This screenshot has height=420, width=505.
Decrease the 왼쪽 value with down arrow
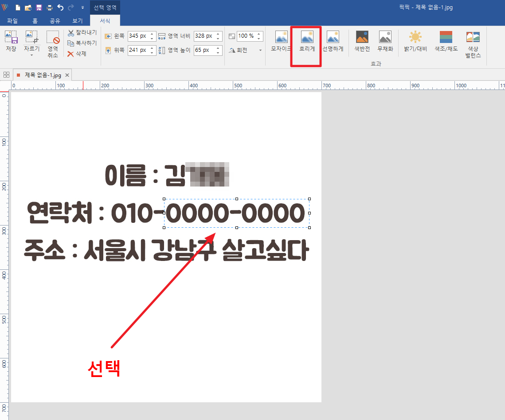(152, 39)
